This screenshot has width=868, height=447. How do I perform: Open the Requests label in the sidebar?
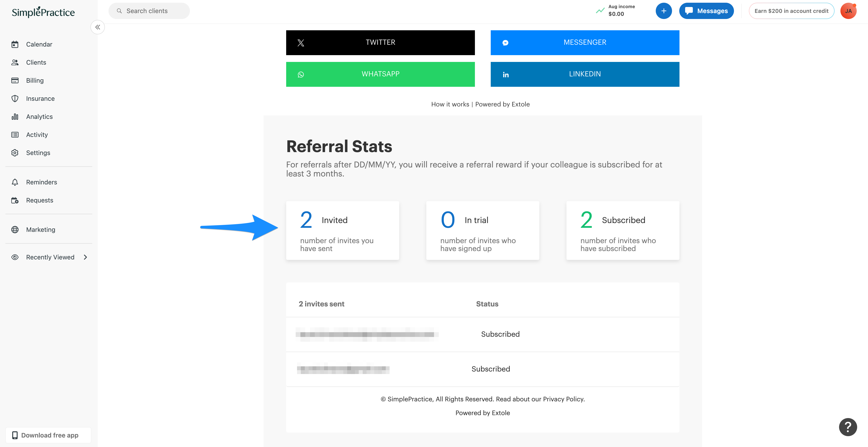pyautogui.click(x=39, y=200)
